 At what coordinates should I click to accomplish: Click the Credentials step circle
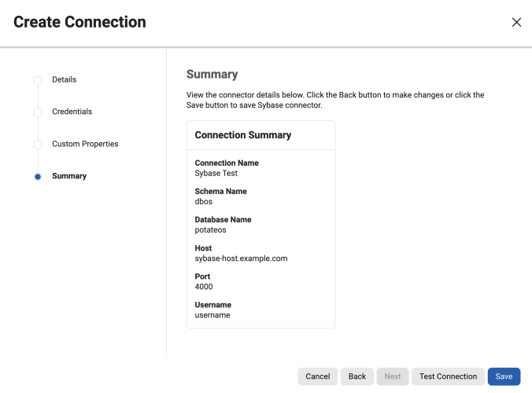[38, 112]
